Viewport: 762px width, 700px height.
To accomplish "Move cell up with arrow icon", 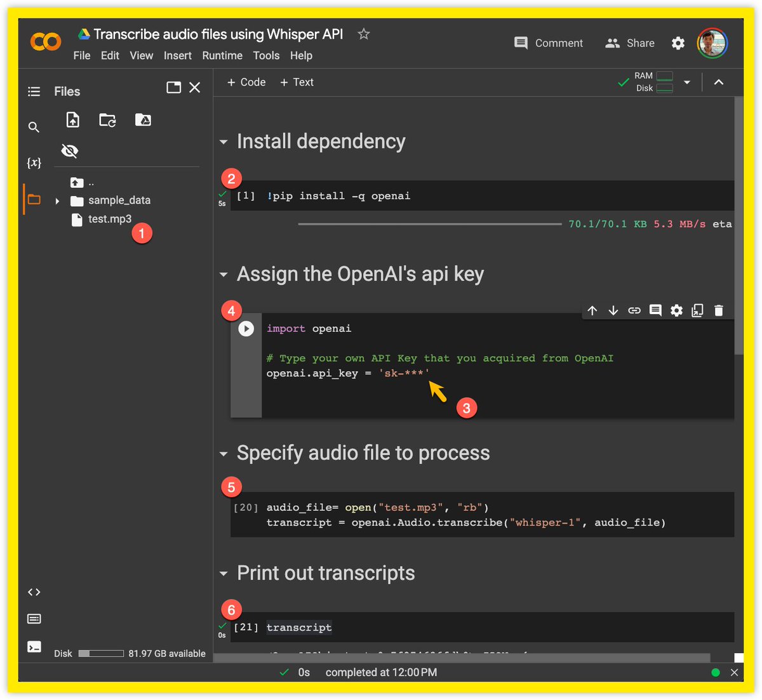I will tap(592, 310).
